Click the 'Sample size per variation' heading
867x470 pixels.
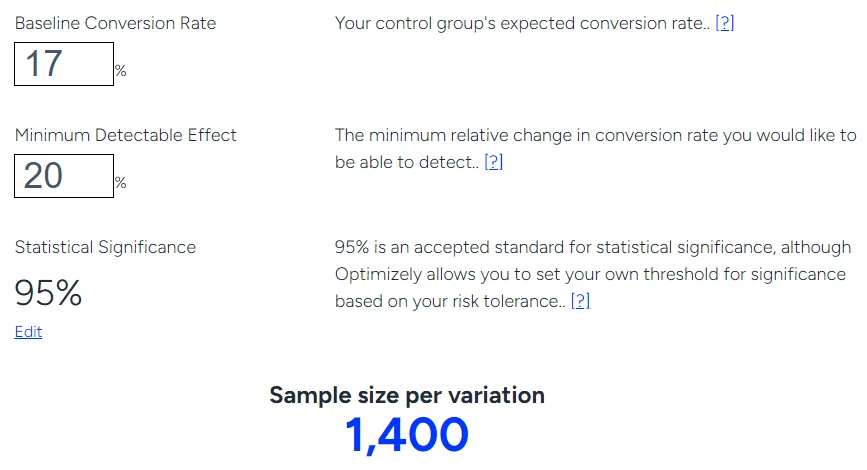(x=407, y=395)
